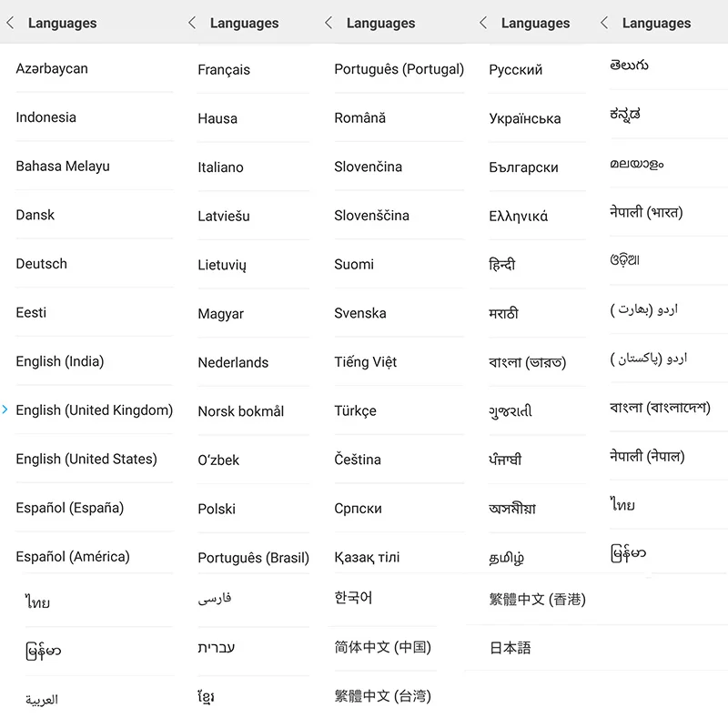Select Italiano language entry
Image resolution: width=728 pixels, height=728 pixels.
(x=221, y=167)
